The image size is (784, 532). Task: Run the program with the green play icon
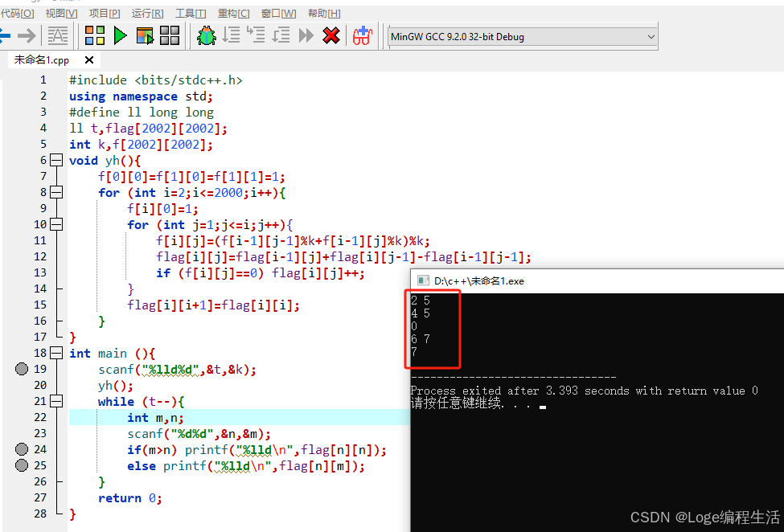click(x=120, y=36)
